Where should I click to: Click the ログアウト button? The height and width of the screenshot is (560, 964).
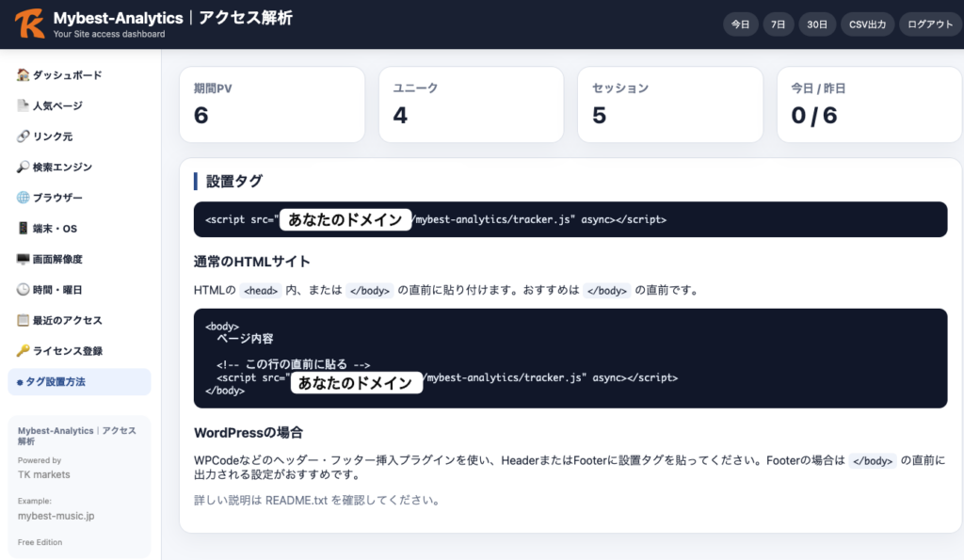[x=929, y=24]
